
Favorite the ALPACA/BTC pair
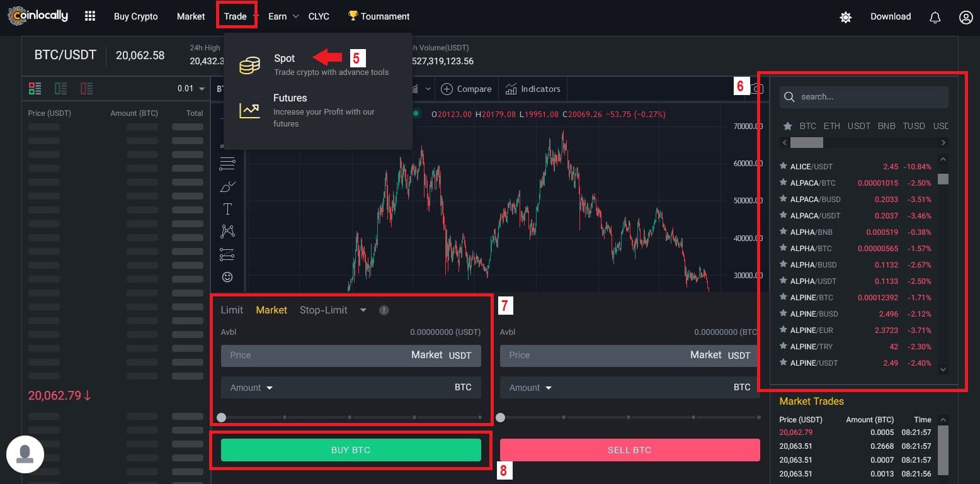[x=783, y=183]
